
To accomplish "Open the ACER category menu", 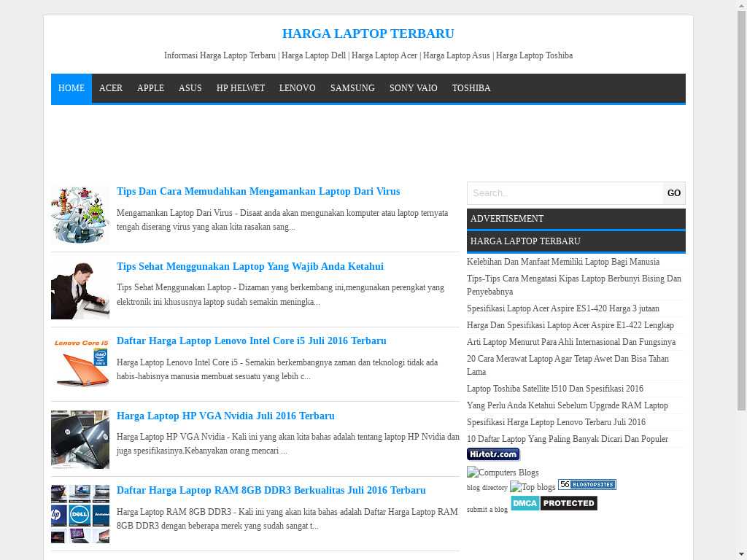I will (111, 88).
